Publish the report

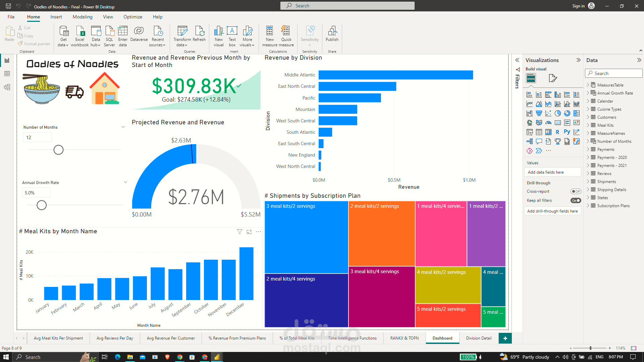pos(332,34)
